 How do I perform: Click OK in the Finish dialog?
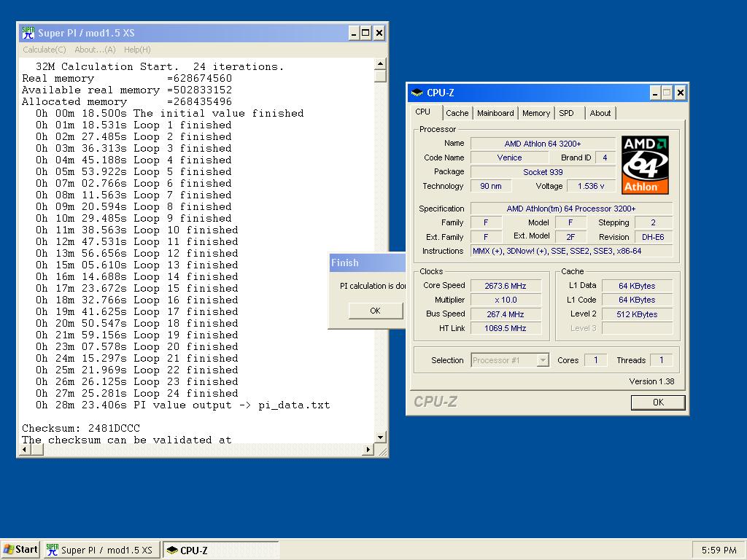pyautogui.click(x=376, y=311)
